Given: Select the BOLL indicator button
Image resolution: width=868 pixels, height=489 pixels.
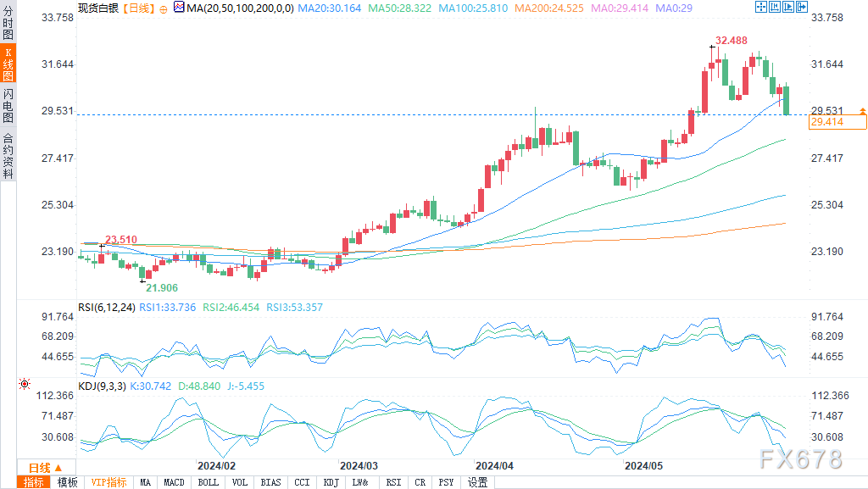Looking at the screenshot, I should coord(208,482).
